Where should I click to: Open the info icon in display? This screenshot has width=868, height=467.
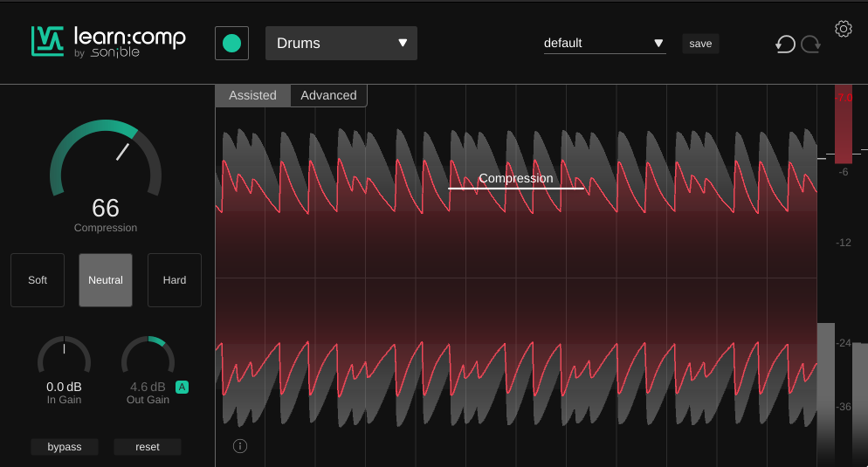[x=240, y=446]
